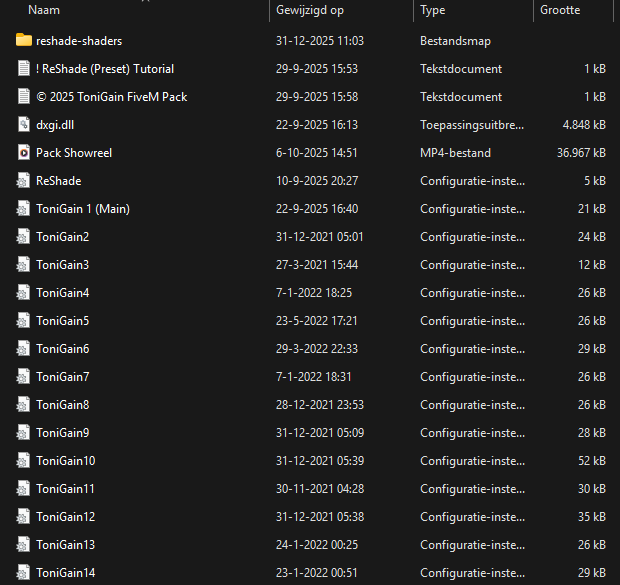Select the © 2025 ToniGain FiveM Pack icon

[25, 97]
